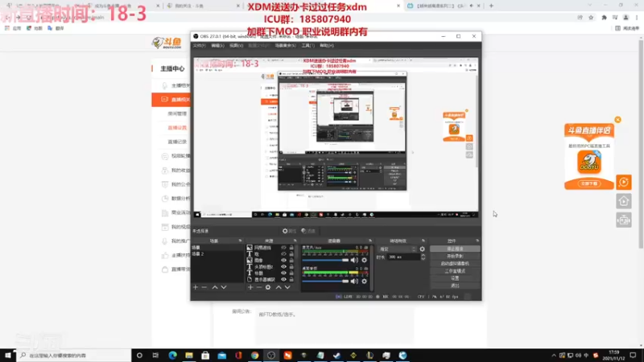Viewport: 644px width, 362px height.
Task: Open 视图(V) menu in OBS
Action: [236, 46]
